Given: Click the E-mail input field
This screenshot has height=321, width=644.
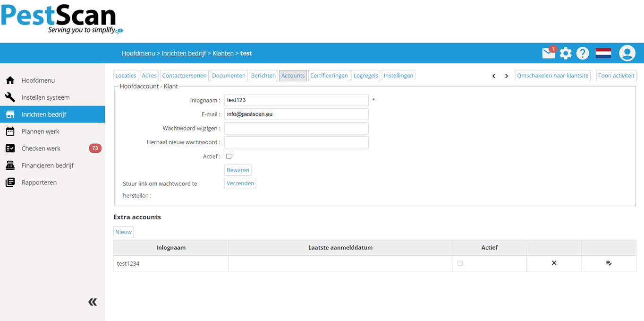Looking at the screenshot, I should point(297,114).
